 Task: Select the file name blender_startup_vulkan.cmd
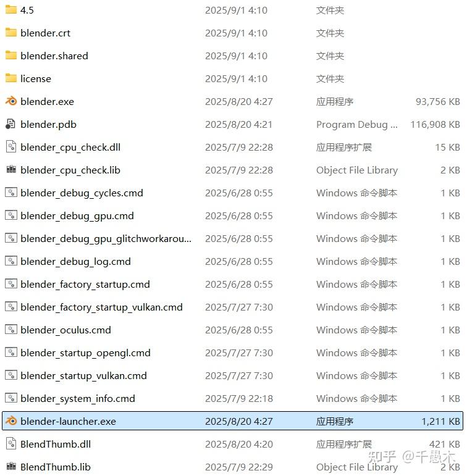83,376
